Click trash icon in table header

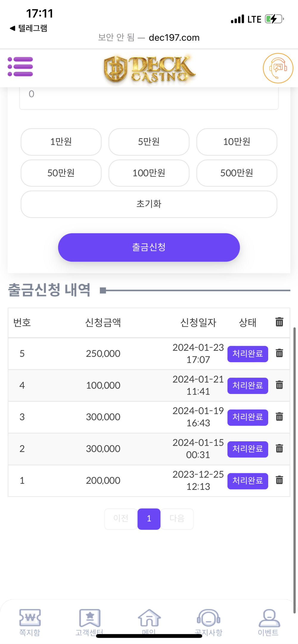pos(279,322)
